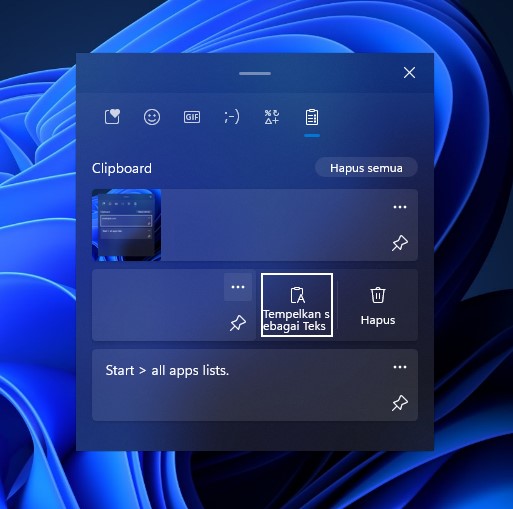Viewport: 513px width, 509px height.
Task: Open the Symbols tab
Action: (x=272, y=117)
